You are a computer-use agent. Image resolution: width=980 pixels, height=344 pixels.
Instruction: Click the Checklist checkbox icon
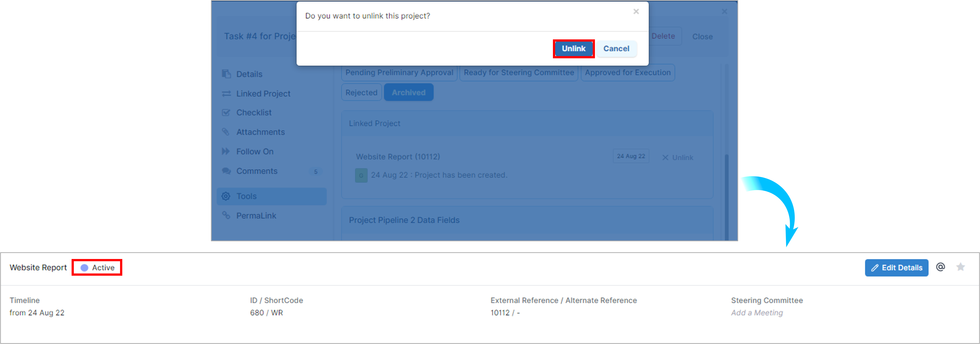click(226, 112)
